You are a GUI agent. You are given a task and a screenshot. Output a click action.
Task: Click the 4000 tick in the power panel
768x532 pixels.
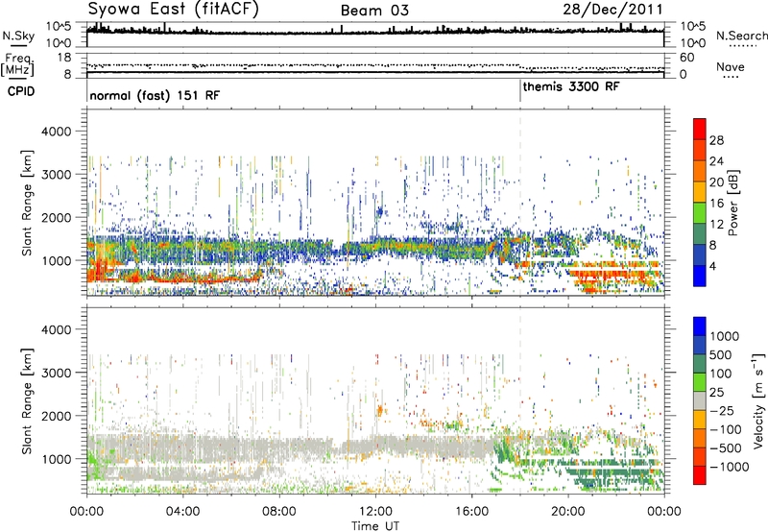[x=56, y=132]
